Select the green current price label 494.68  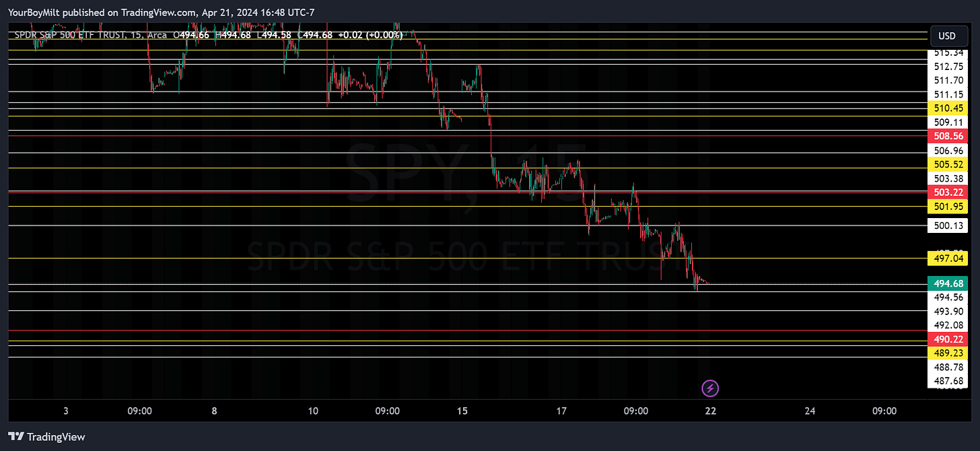point(947,283)
